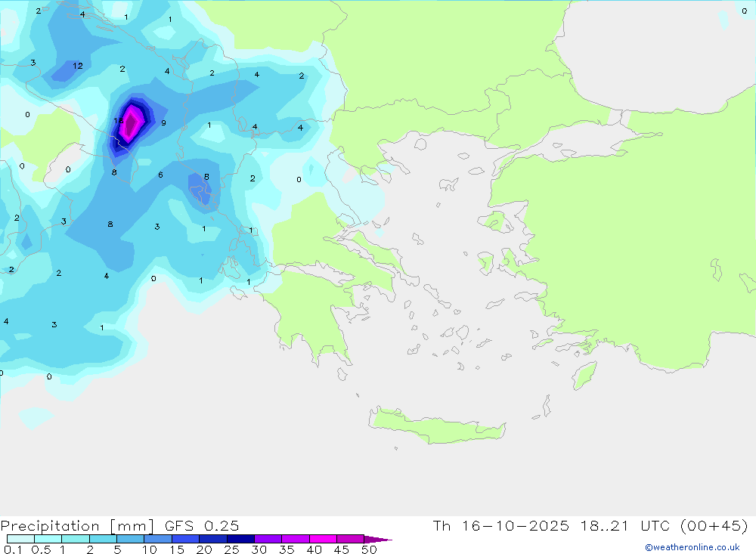Click the date 'Th 16-10-2025'
This screenshot has height=554, width=756.
[x=501, y=525]
